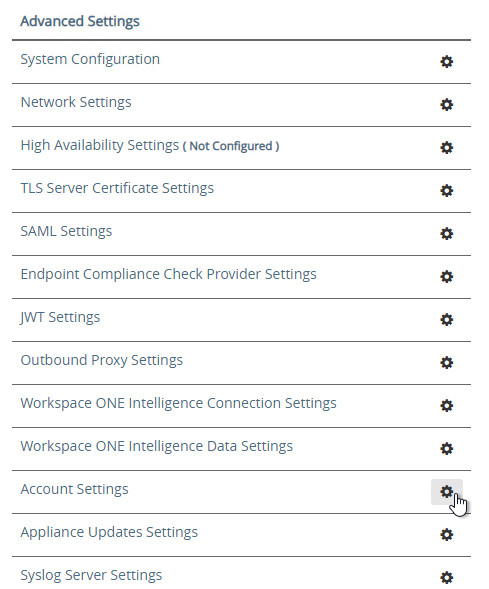Image resolution: width=489 pixels, height=589 pixels.
Task: Open System Configuration gear icon
Action: pyautogui.click(x=447, y=61)
